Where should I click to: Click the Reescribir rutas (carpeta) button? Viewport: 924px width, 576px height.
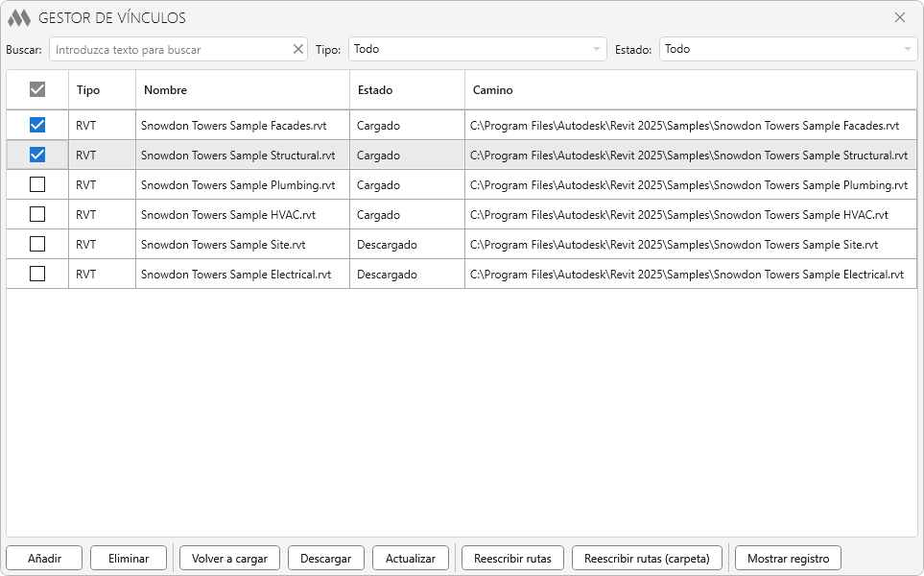pos(646,558)
